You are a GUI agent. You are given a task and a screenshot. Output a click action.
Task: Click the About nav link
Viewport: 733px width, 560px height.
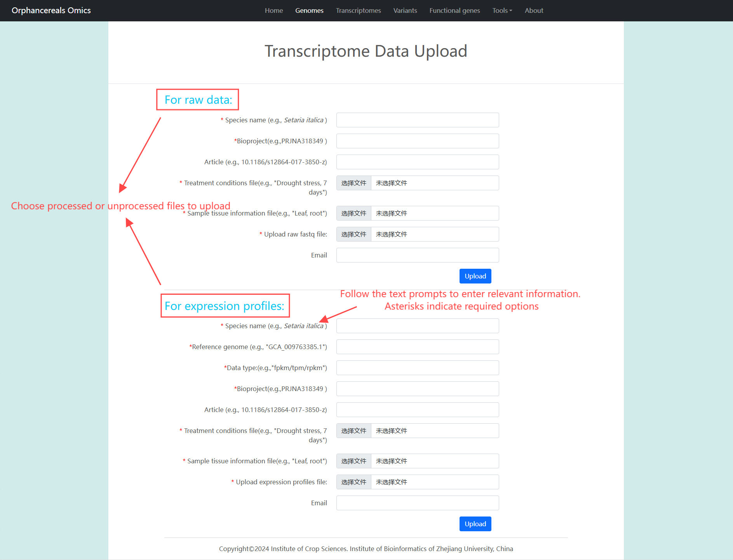534,10
